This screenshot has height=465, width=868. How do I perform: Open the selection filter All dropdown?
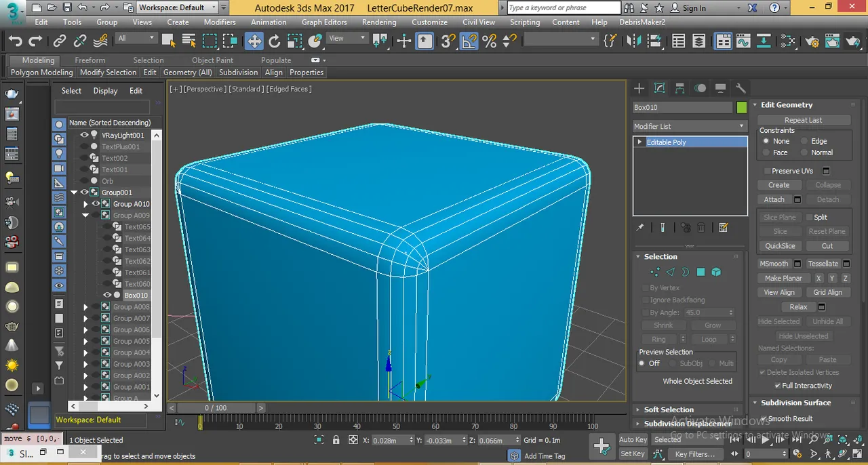pyautogui.click(x=136, y=39)
